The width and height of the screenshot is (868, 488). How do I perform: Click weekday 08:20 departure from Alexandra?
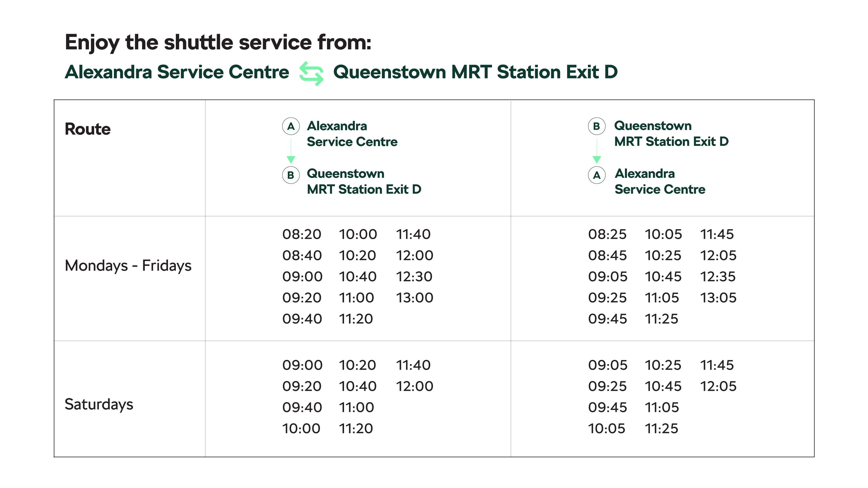click(302, 234)
